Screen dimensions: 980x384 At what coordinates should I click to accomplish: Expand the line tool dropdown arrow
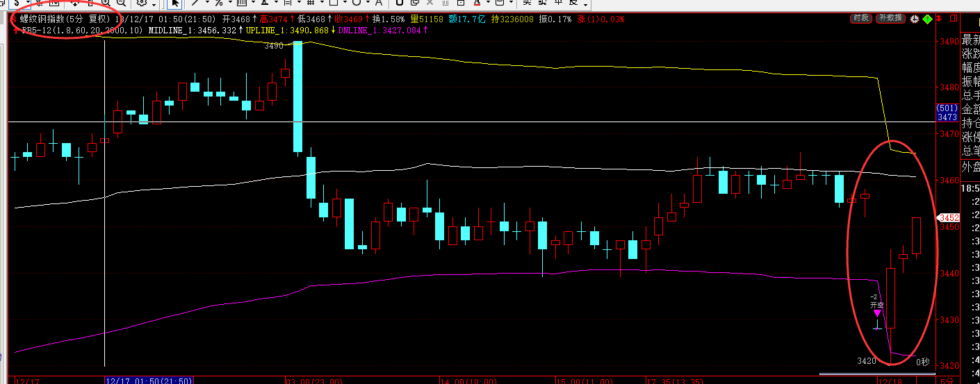point(207,3)
